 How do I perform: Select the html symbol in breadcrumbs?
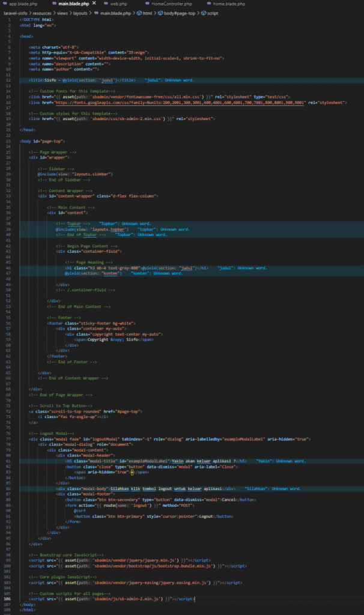tap(147, 12)
